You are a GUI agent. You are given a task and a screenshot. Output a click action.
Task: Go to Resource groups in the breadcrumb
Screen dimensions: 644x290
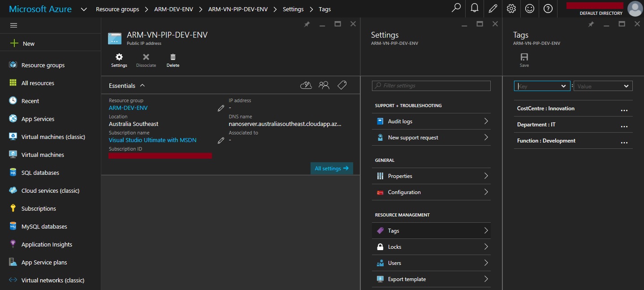click(x=117, y=9)
